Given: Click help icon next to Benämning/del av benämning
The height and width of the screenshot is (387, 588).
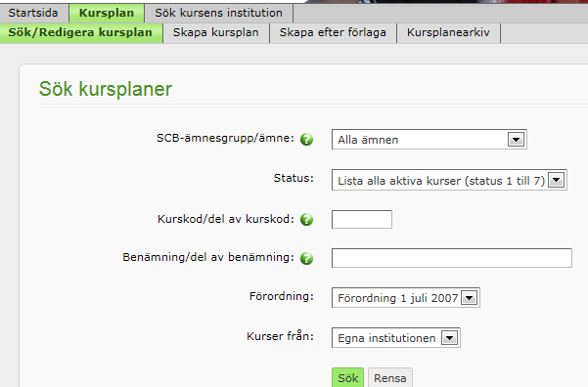Looking at the screenshot, I should pos(306,259).
